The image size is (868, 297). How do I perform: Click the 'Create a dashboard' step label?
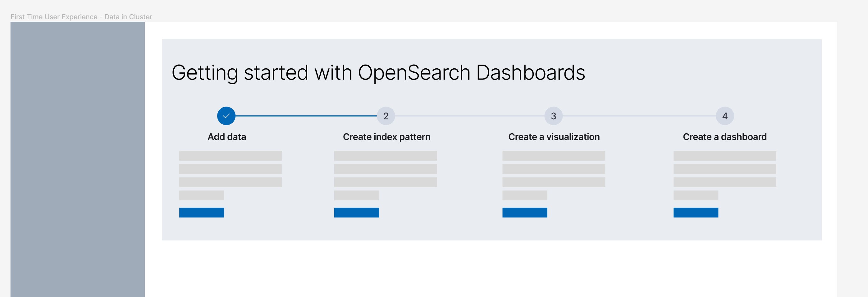tap(725, 137)
